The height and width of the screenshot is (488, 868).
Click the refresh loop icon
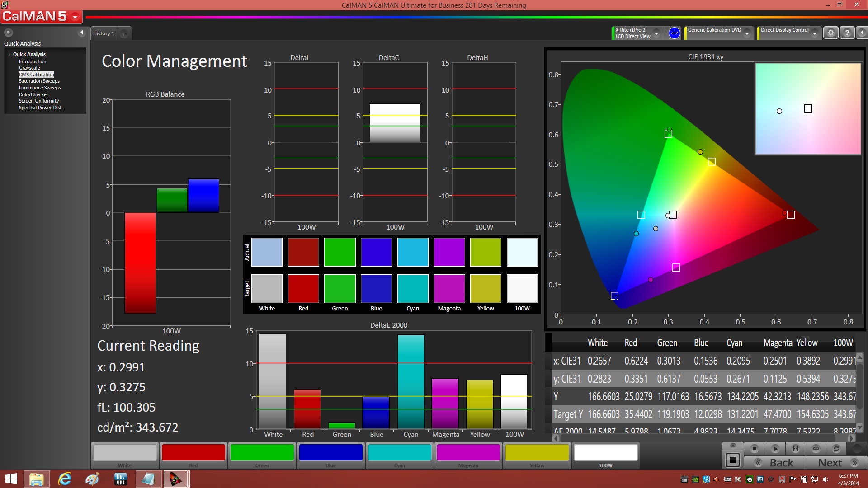[x=836, y=449]
